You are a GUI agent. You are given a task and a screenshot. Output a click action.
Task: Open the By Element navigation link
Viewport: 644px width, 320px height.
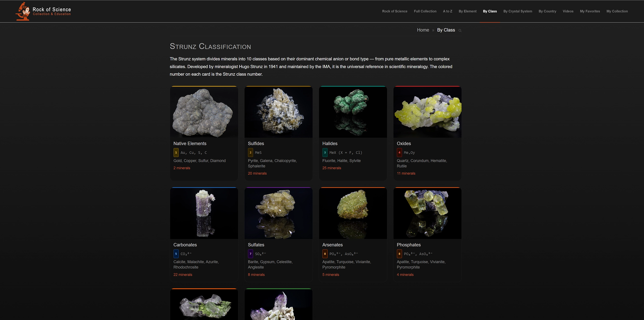[x=468, y=11]
